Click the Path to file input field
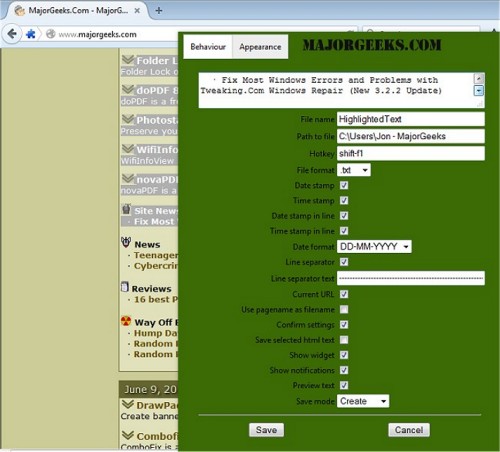500x452 pixels. click(x=411, y=136)
